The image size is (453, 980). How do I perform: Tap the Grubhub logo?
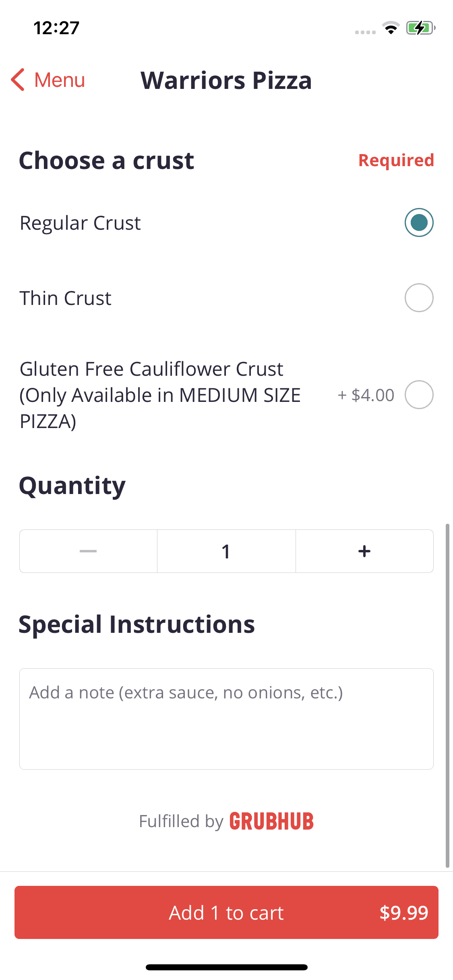[x=271, y=821]
